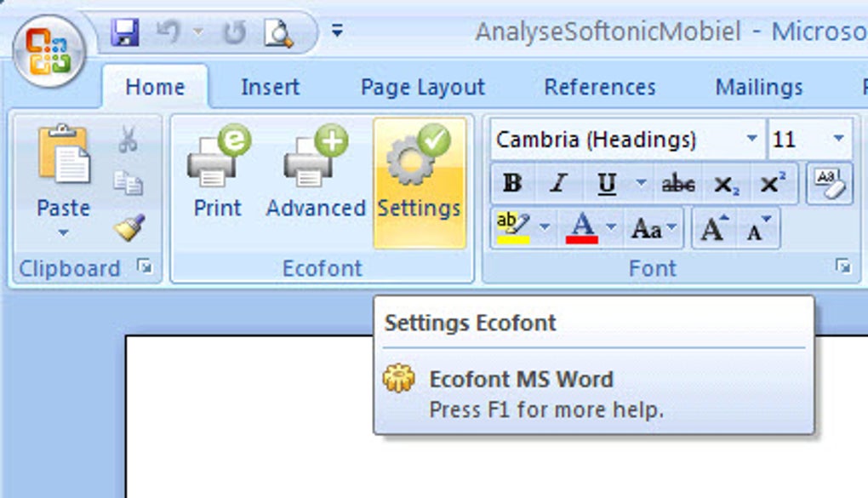Expand the font name dropdown arrow

pyautogui.click(x=751, y=138)
